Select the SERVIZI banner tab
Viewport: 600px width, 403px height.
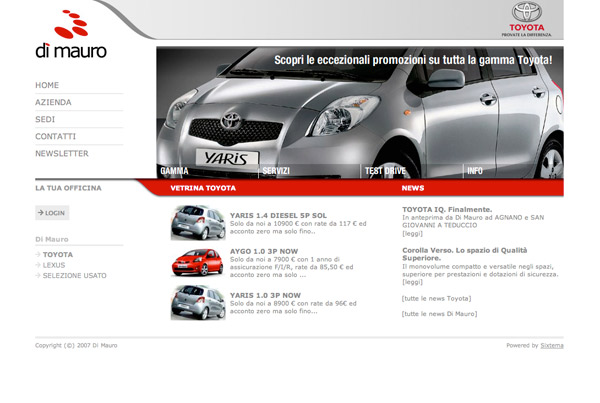point(276,171)
